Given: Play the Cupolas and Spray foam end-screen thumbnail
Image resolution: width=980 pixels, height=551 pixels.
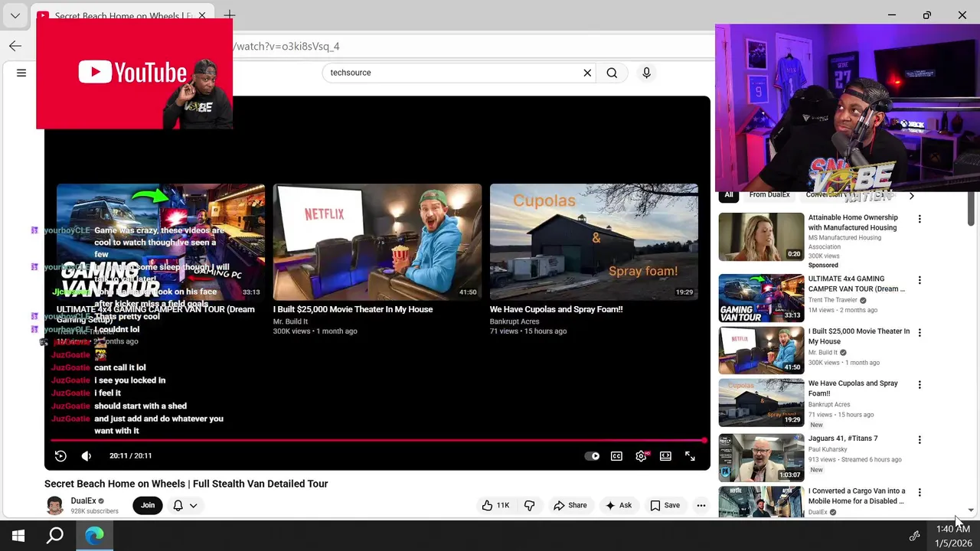Looking at the screenshot, I should (x=594, y=242).
